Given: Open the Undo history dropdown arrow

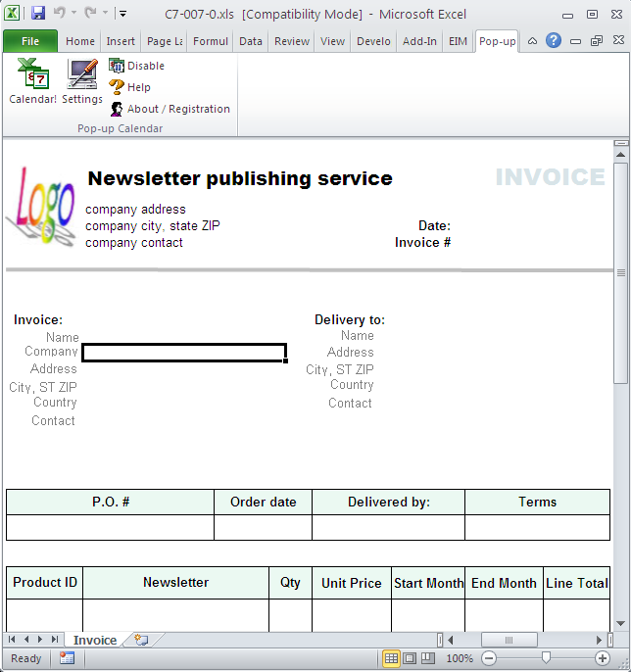Looking at the screenshot, I should click(x=73, y=14).
